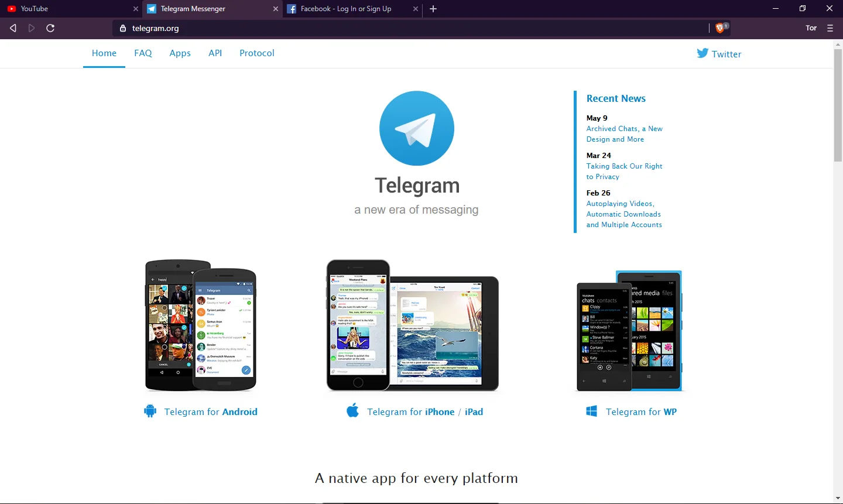Go back with the browser back arrow

pos(13,28)
